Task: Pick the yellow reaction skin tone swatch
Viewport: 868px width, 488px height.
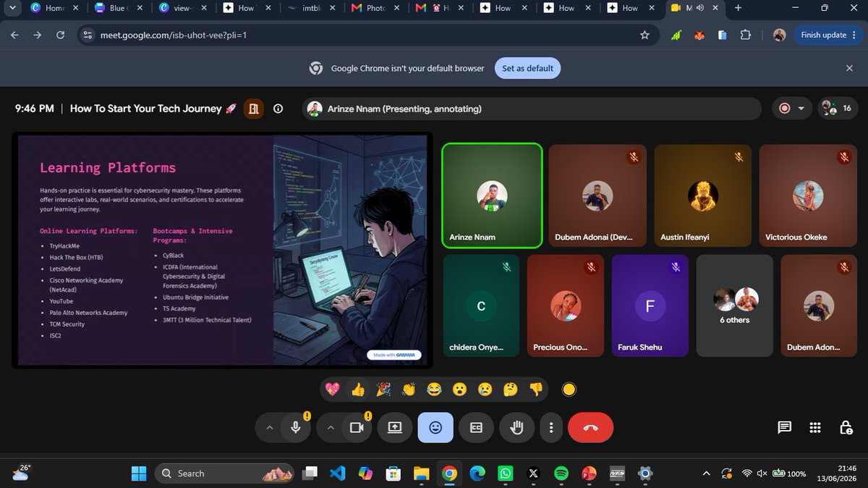Action: 569,390
